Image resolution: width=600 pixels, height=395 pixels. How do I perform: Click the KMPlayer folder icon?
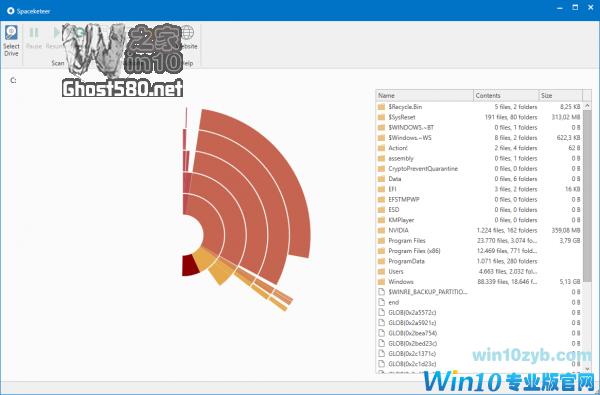click(x=381, y=220)
